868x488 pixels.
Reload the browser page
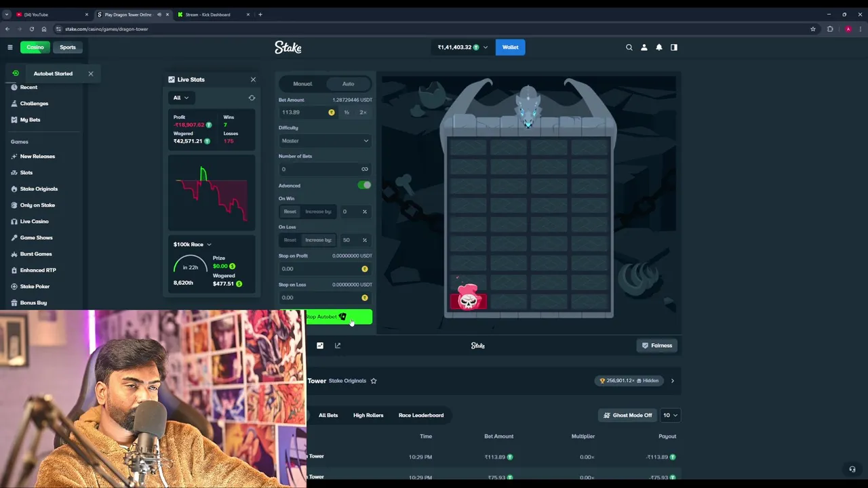tap(32, 29)
